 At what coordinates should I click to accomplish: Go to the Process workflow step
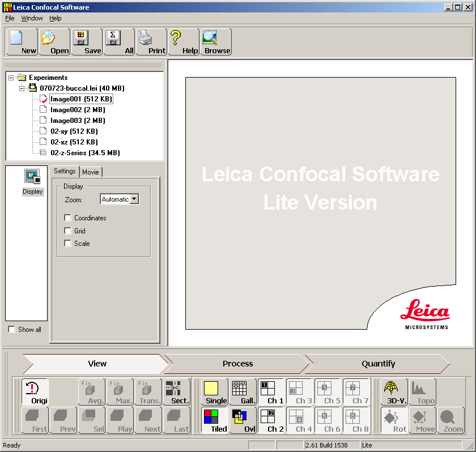tap(237, 364)
